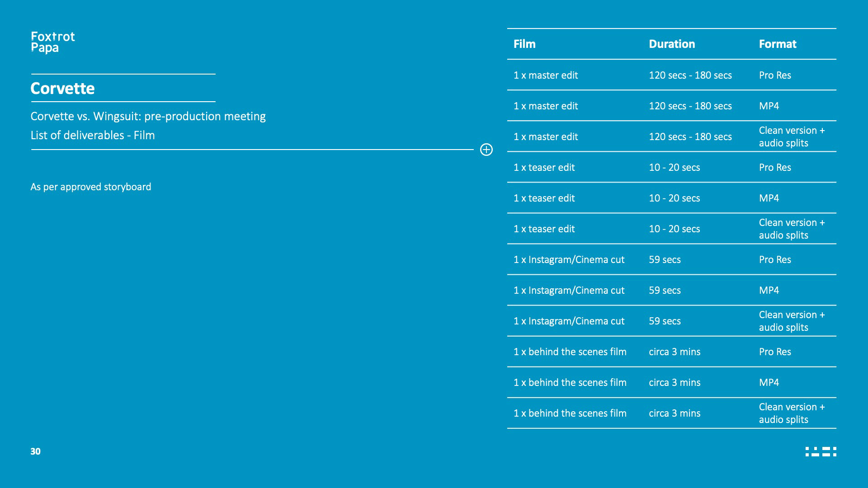This screenshot has width=868, height=488.
Task: Click first Instagram/Cinema cut row label
Action: (x=569, y=260)
